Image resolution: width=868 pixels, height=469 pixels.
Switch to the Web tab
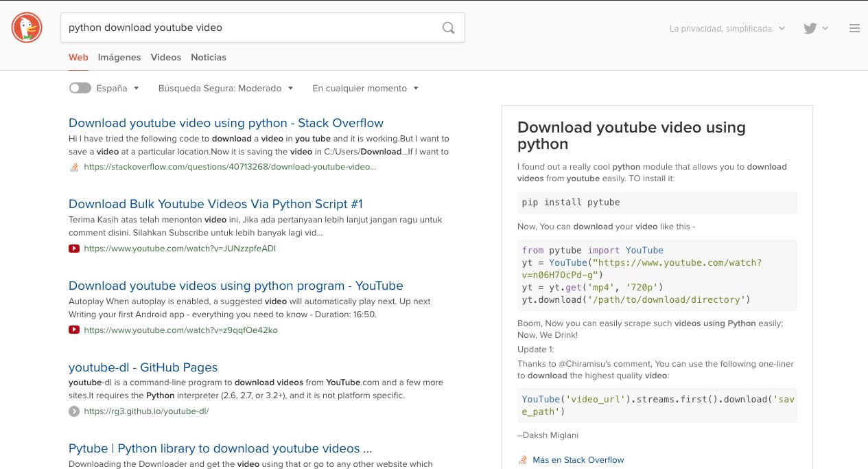78,58
